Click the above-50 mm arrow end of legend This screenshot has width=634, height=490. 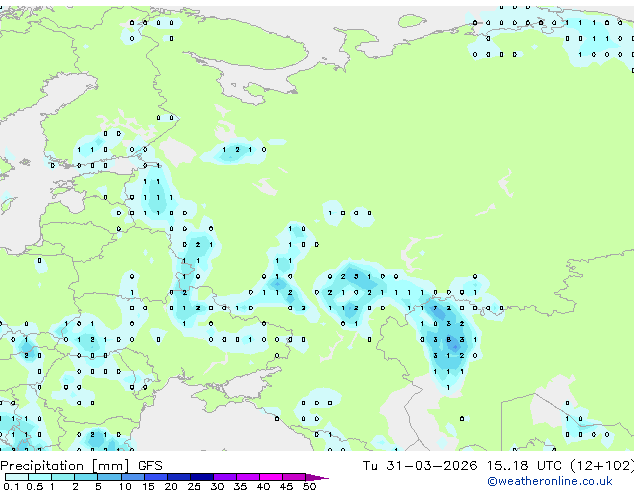(317, 477)
